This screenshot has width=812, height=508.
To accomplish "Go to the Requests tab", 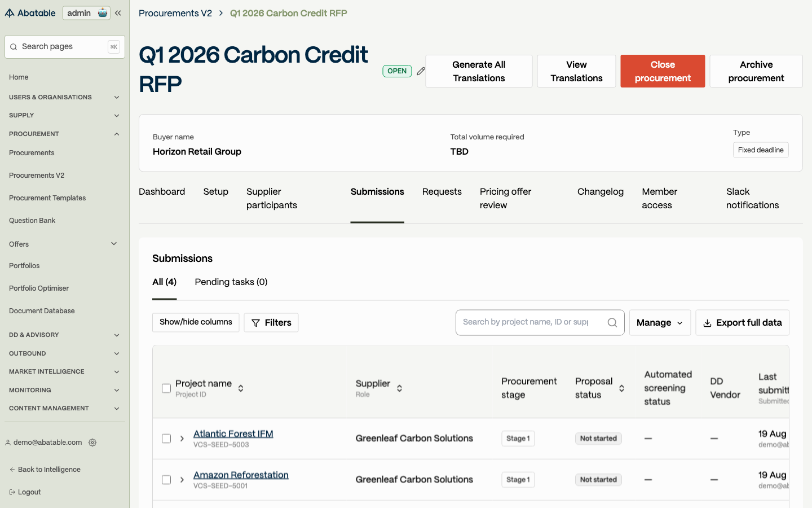I will [442, 192].
